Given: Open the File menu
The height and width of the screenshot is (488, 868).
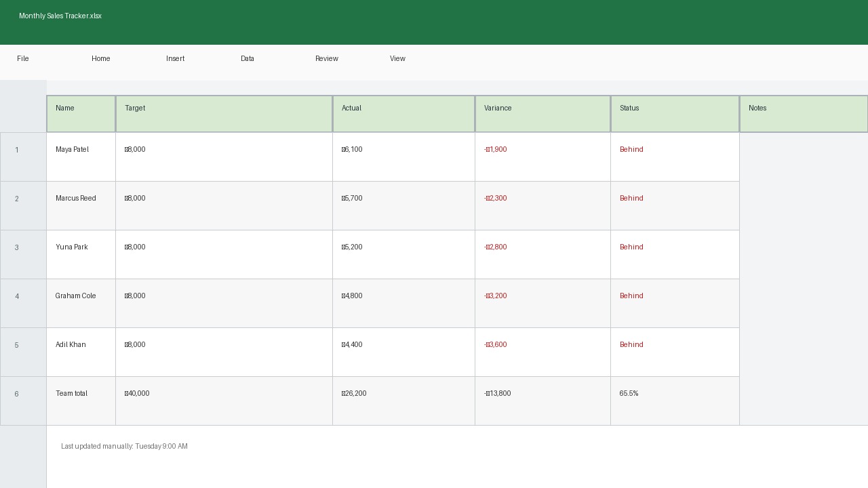Looking at the screenshot, I should 23,59.
